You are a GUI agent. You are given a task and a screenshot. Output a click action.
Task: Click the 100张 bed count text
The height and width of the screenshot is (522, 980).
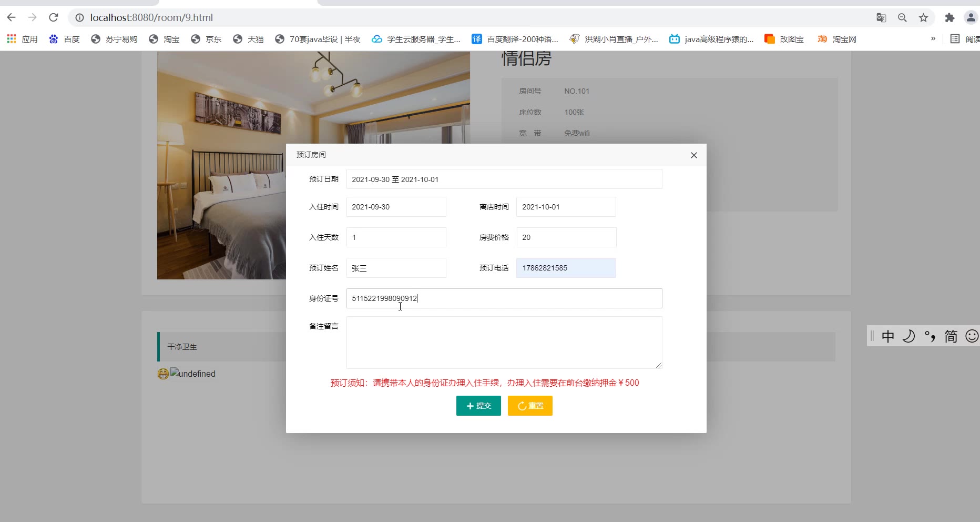tap(574, 112)
